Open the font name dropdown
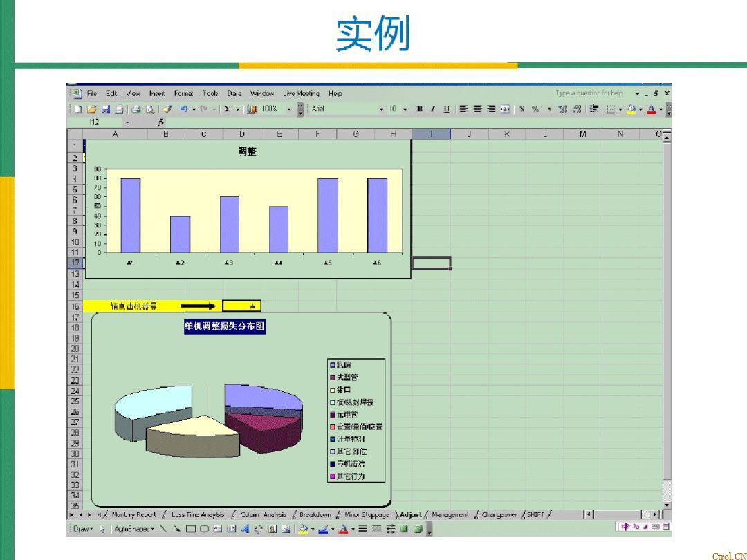Viewport: 747px width, 560px height. coord(381,109)
